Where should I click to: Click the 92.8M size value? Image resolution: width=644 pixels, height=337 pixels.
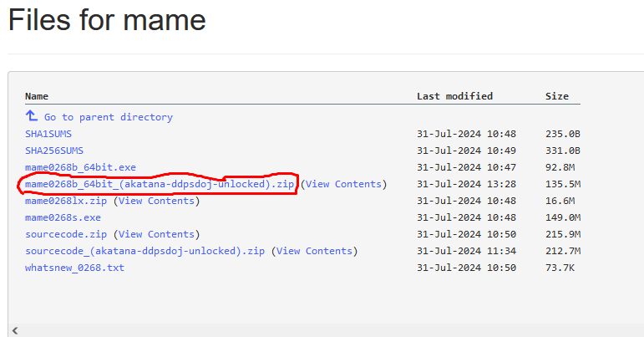point(560,168)
